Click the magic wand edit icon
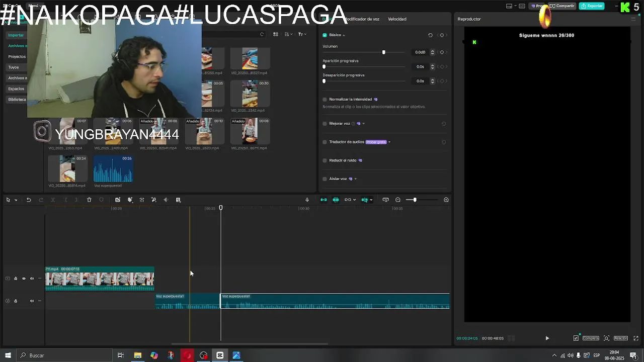644x362 pixels. 154,200
